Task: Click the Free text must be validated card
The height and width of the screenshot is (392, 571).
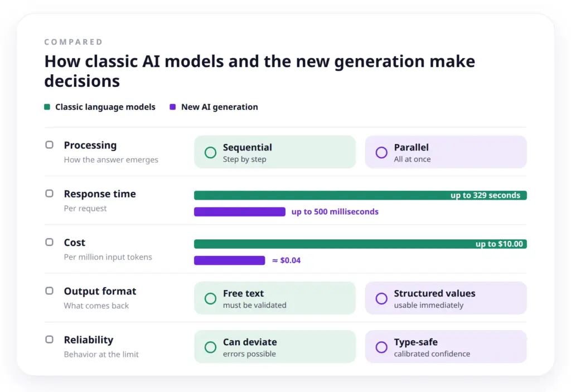Action: click(275, 298)
